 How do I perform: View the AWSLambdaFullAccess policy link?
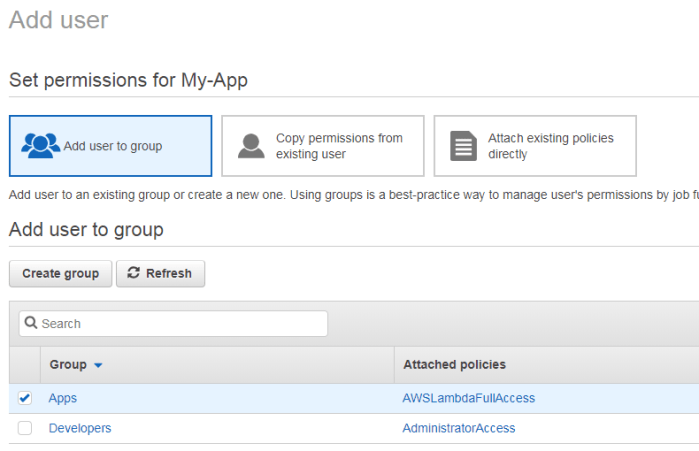468,398
